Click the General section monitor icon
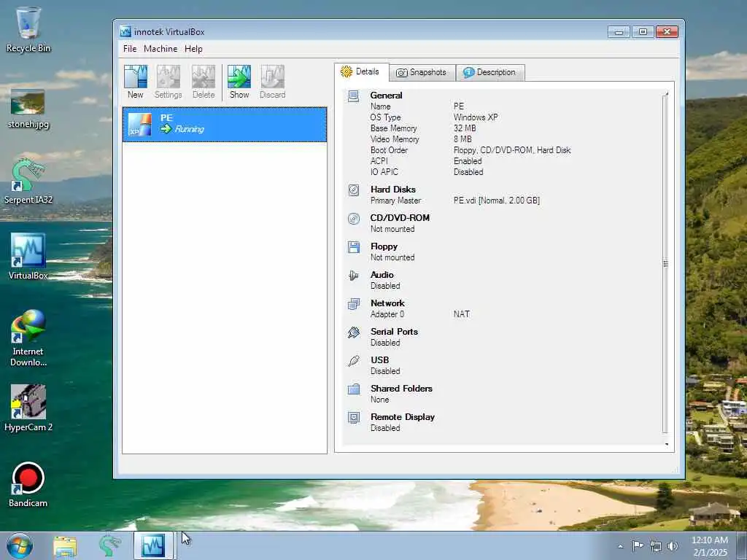747x560 pixels. point(354,96)
